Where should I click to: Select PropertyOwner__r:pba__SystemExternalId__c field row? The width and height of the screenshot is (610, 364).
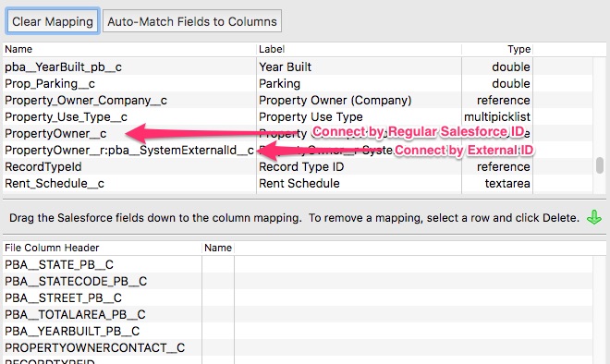point(298,150)
